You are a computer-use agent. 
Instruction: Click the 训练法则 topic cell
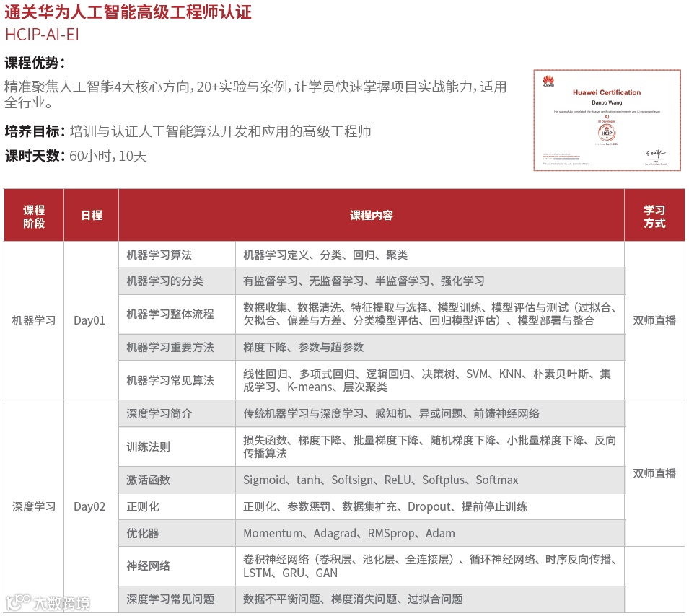tap(177, 446)
